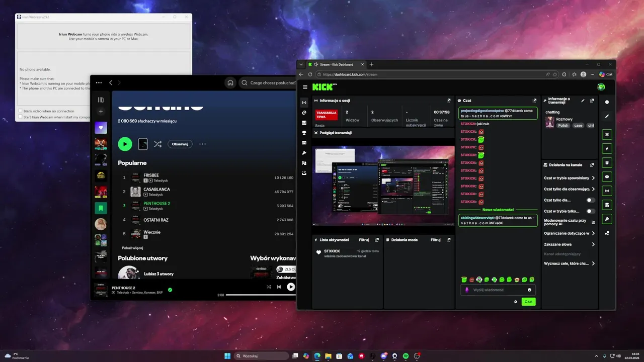The width and height of the screenshot is (644, 362).
Task: Open the wrench settings icon in Kick left sidebar
Action: pyautogui.click(x=304, y=153)
